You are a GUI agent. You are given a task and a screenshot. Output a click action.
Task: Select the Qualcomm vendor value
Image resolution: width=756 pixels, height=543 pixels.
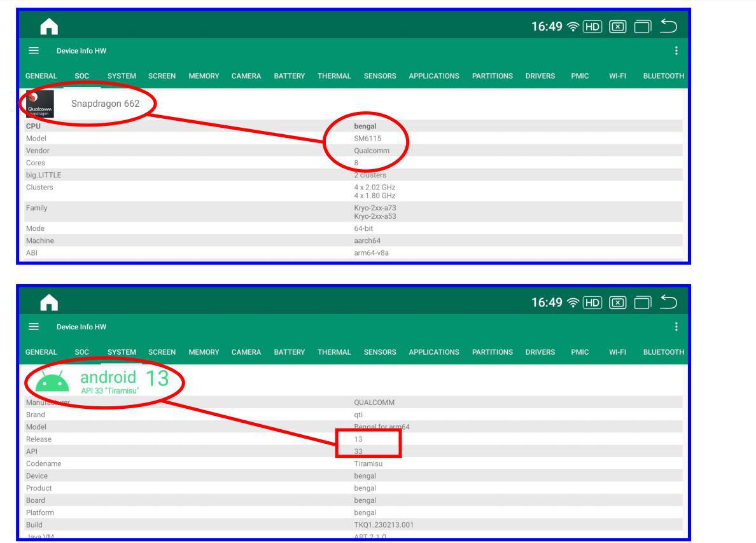pyautogui.click(x=372, y=151)
